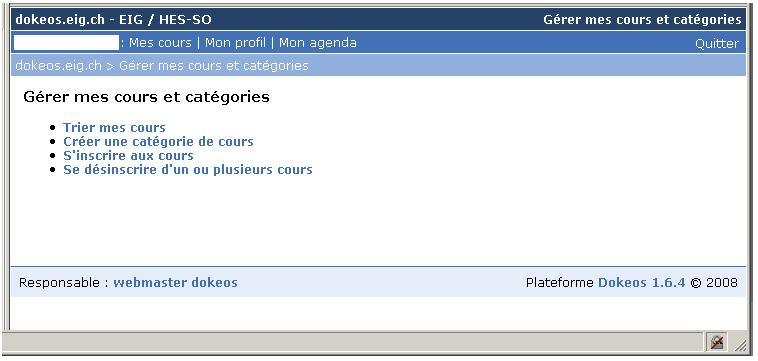This screenshot has height=361, width=758.
Task: Log out with the Quitter link
Action: (x=717, y=44)
